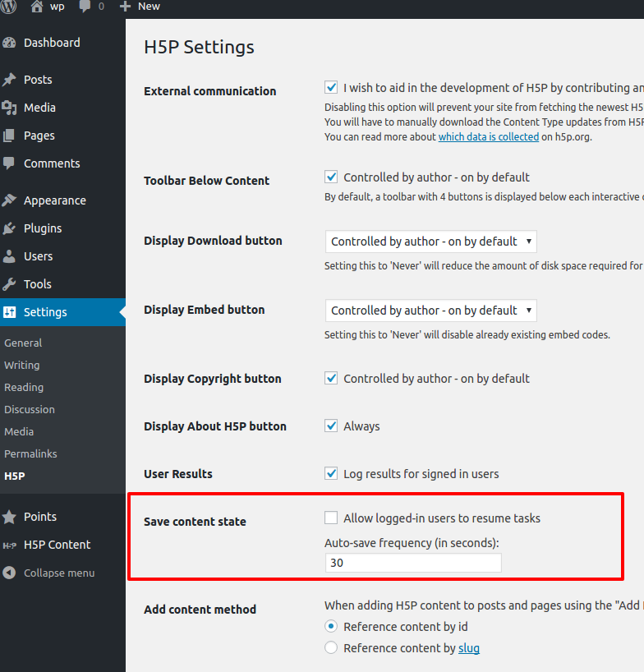Open the comments bubble icon in admin bar

[85, 7]
